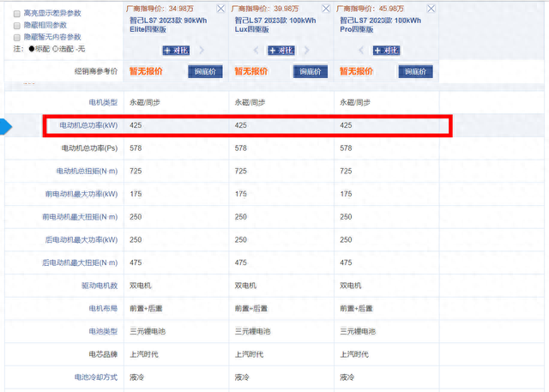The image size is (549, 392).
Task: Add Elite四驱版 to 对比 list
Action: [176, 51]
